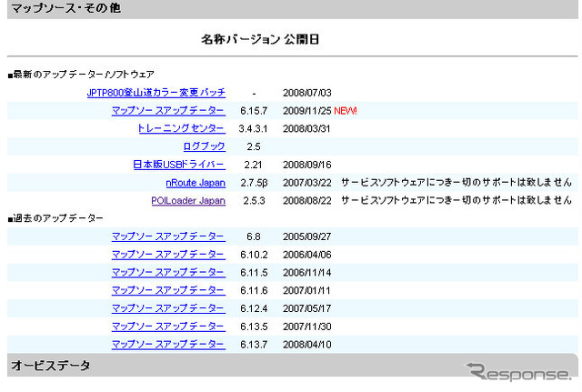Viewport: 582px width, 392px height.
Task: Open マップソースアップデーター link in the 6.13.5 row
Action: 168,327
